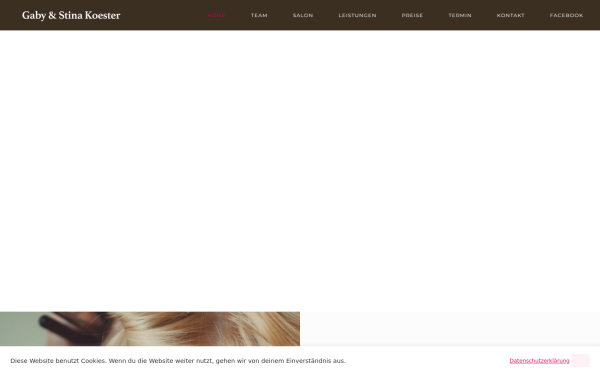Visit the FACEBOOK link in navigation
This screenshot has width=600, height=375.
(566, 15)
